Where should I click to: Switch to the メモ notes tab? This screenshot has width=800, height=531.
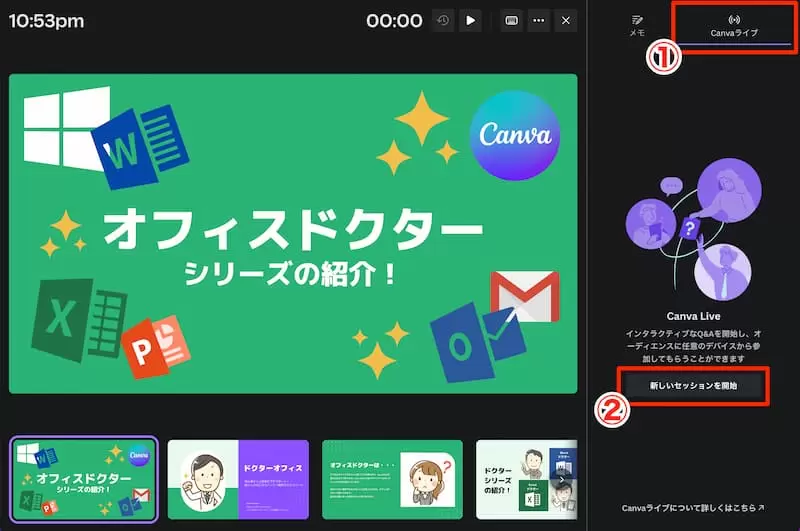(x=637, y=26)
